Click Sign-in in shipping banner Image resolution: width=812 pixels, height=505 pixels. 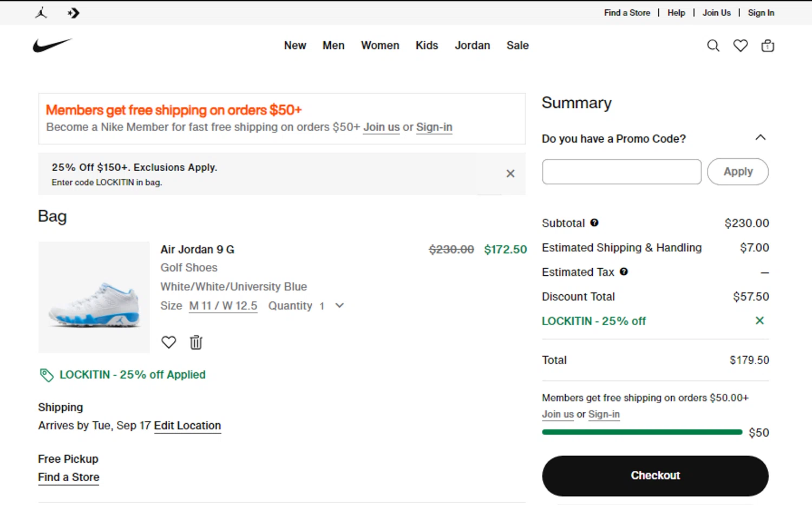(x=434, y=127)
